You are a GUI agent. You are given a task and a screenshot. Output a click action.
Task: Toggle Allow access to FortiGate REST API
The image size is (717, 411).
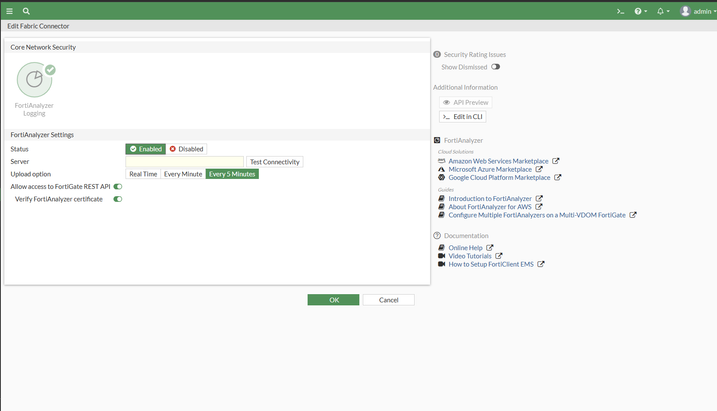point(118,187)
